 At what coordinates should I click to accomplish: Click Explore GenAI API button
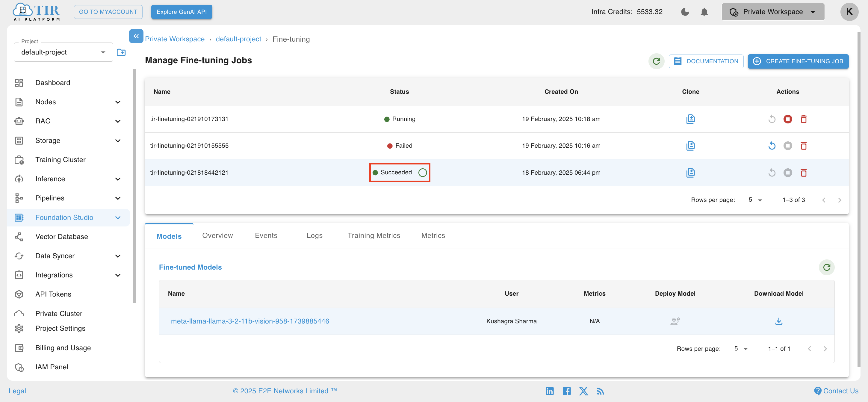coord(181,12)
